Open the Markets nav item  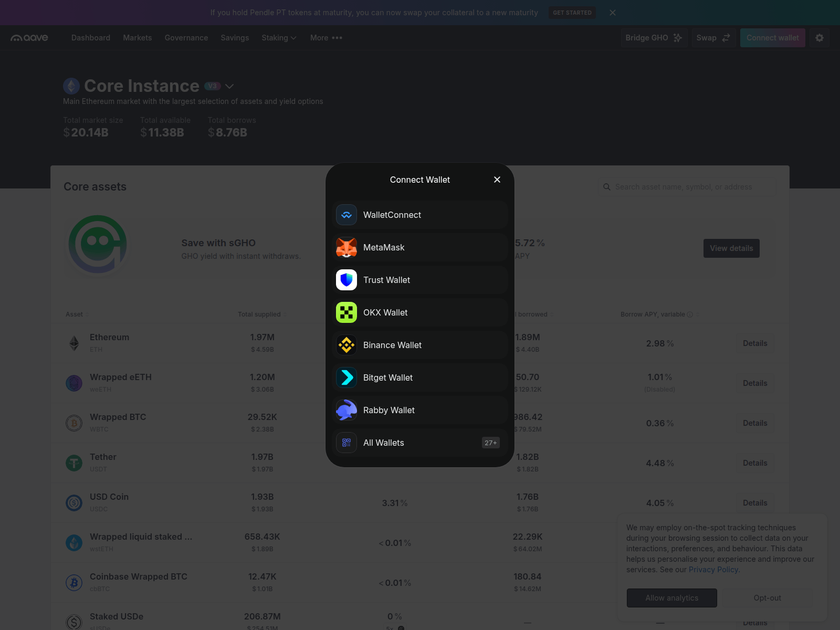click(x=138, y=38)
